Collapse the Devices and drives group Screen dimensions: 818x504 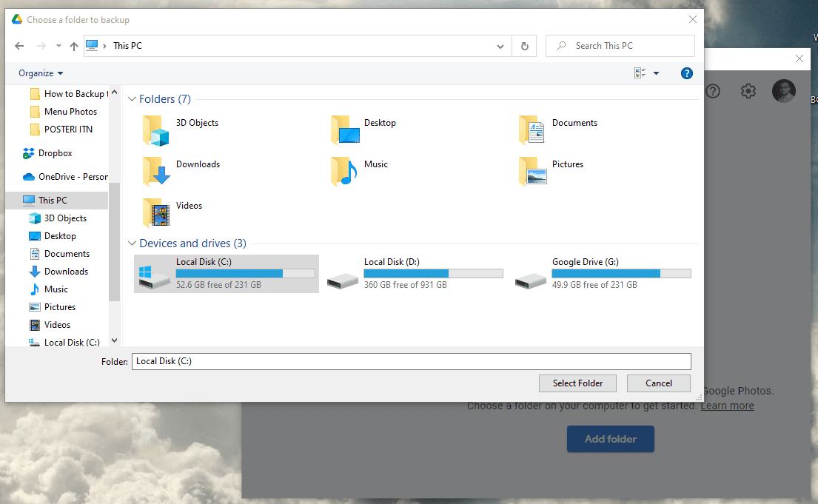132,243
